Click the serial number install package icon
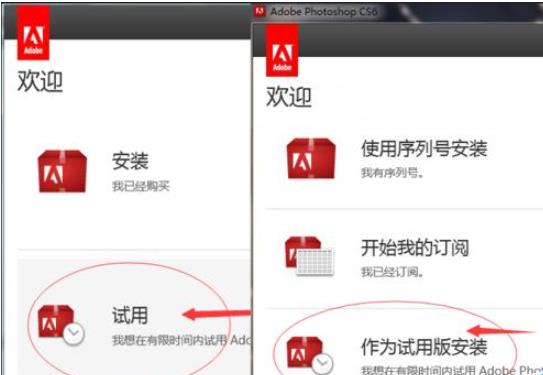The width and height of the screenshot is (543, 375). (311, 158)
